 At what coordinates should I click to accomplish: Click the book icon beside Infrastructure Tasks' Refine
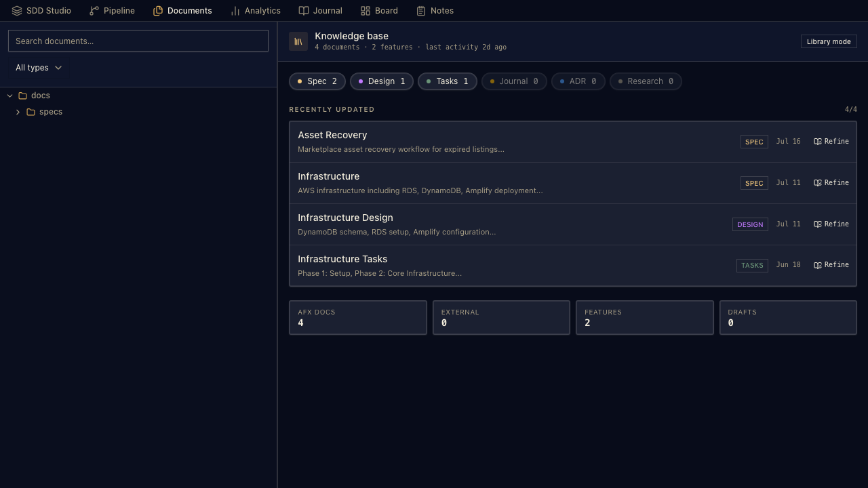818,265
